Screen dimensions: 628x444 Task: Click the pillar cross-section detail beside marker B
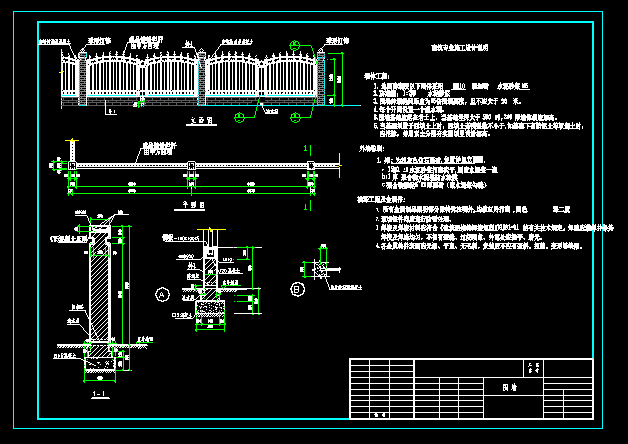tap(319, 268)
